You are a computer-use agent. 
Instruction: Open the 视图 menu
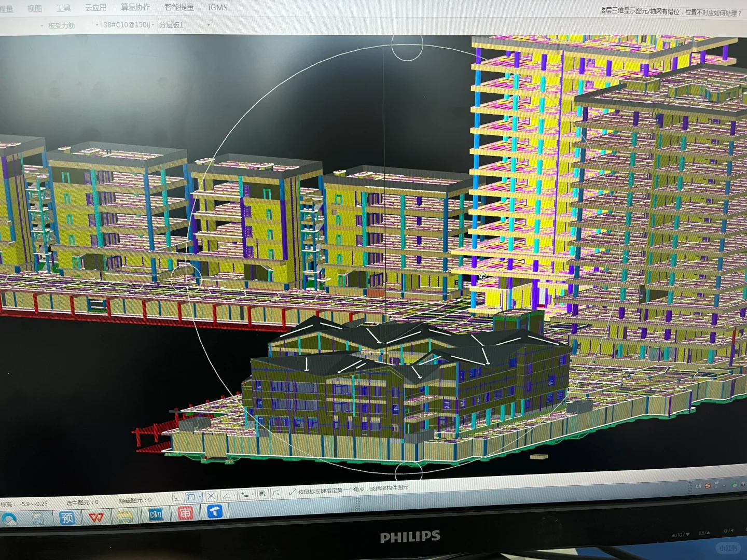[x=35, y=8]
